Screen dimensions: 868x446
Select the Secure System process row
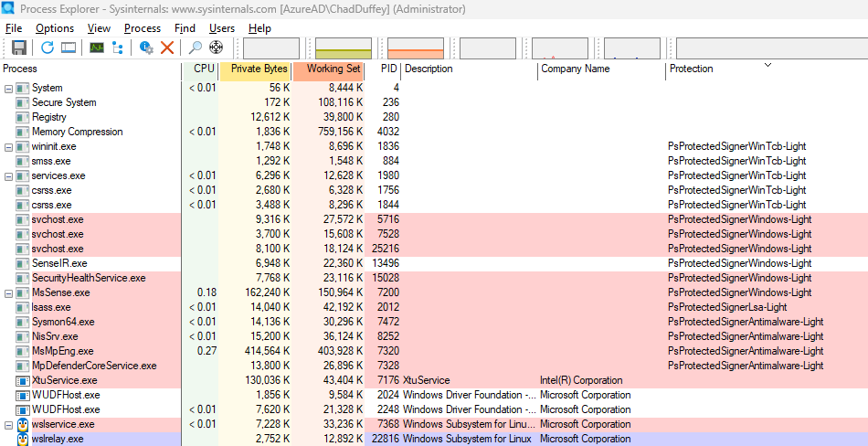pyautogui.click(x=434, y=102)
